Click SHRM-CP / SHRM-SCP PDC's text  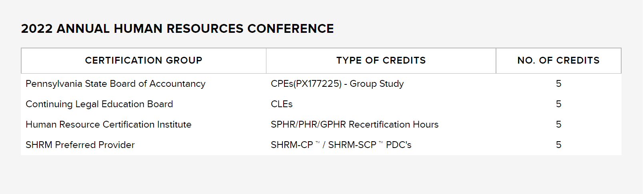point(341,145)
